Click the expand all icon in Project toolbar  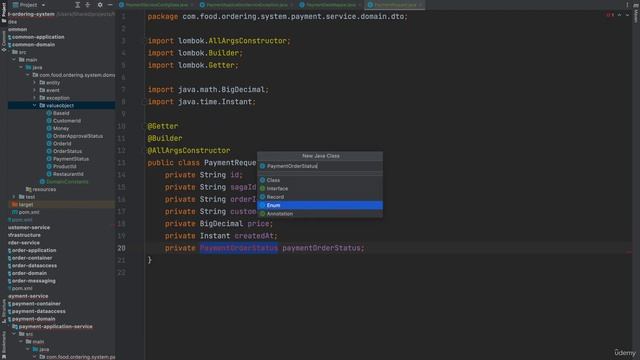click(78, 5)
